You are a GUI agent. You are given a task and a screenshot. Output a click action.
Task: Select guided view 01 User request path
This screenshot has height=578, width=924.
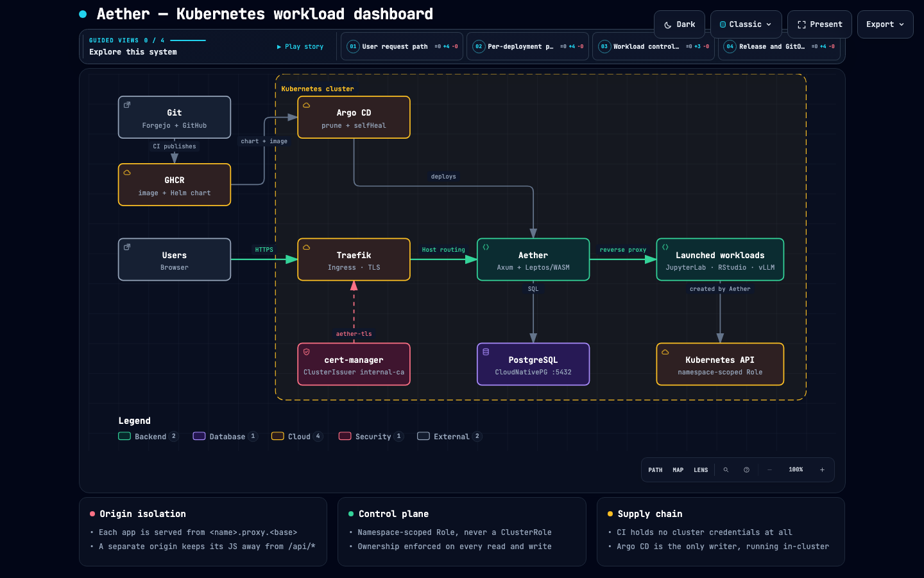402,46
